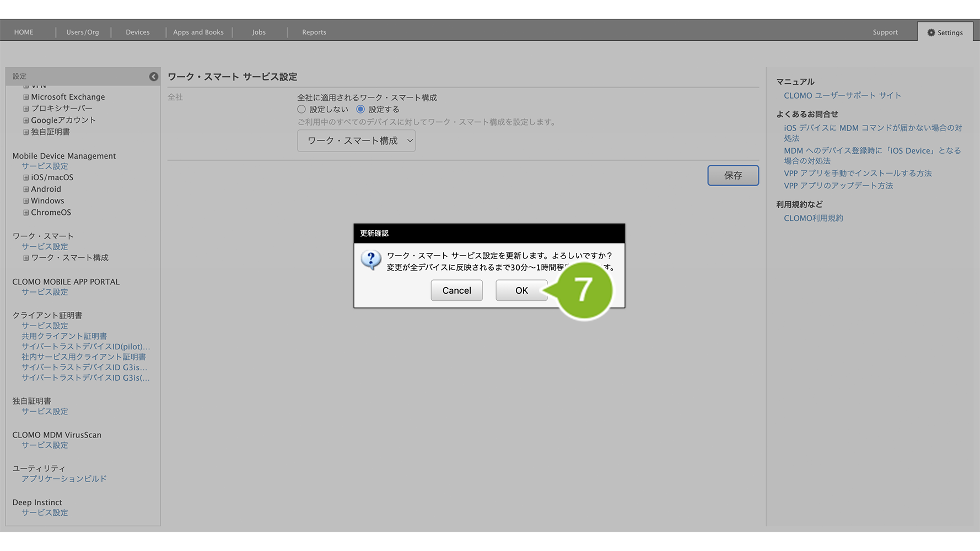Switch to Apps and Books tab
This screenshot has width=980, height=551.
click(198, 32)
